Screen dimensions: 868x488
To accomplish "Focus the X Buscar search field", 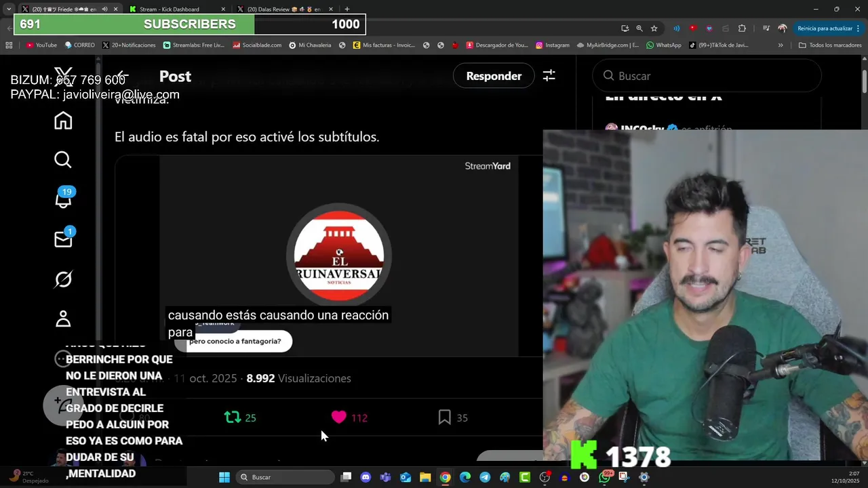I will click(x=707, y=76).
